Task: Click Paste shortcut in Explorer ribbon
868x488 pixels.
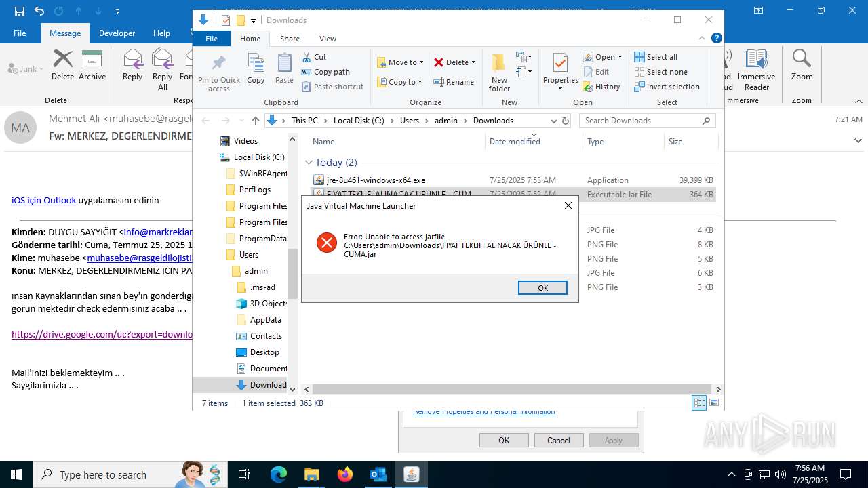Action: tap(333, 87)
